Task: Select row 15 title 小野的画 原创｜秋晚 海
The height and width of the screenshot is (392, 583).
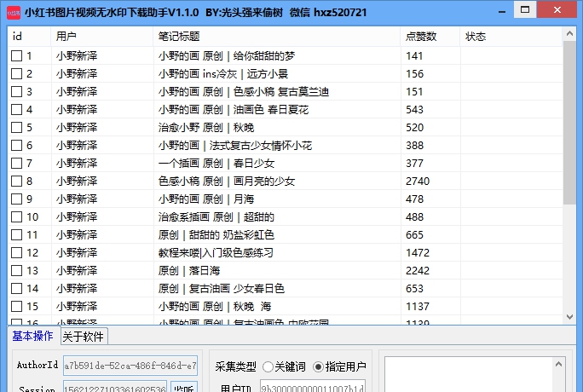Action: 215,307
